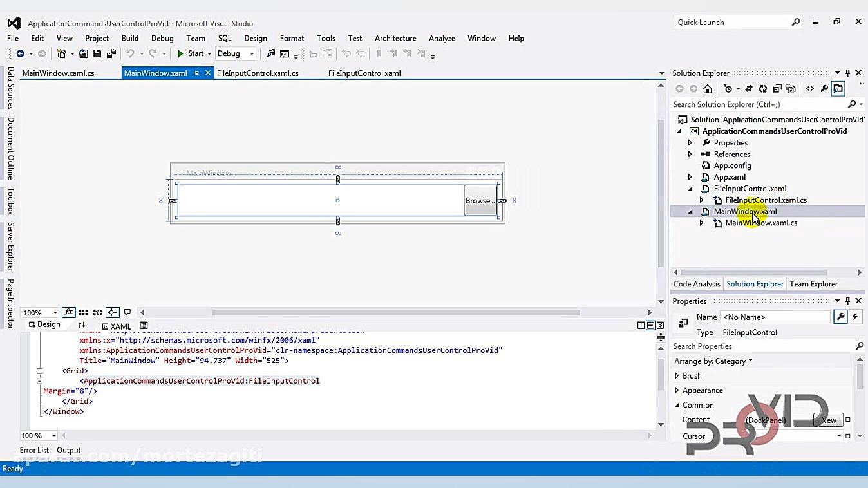
Task: Click the Undo arrow icon in toolbar
Action: [x=130, y=54]
